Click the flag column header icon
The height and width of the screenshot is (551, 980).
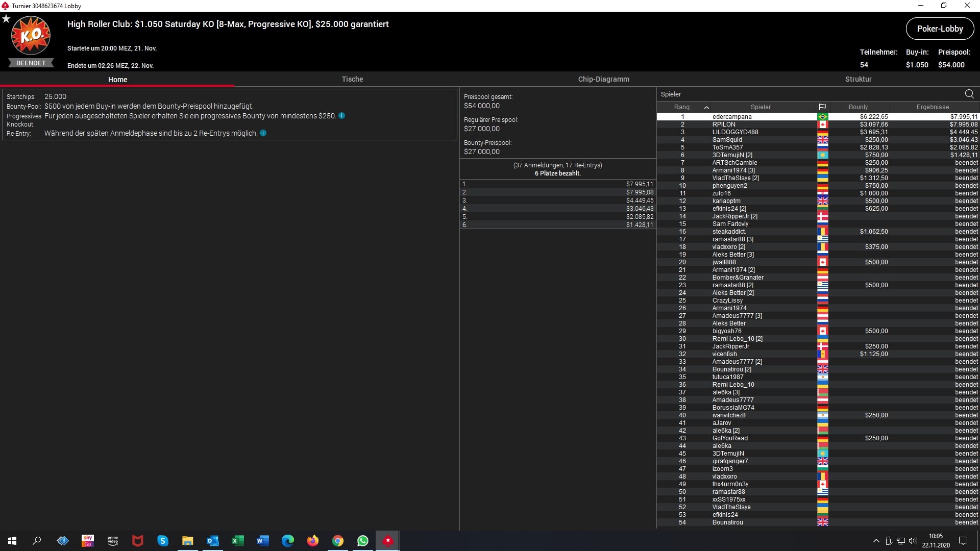point(822,107)
